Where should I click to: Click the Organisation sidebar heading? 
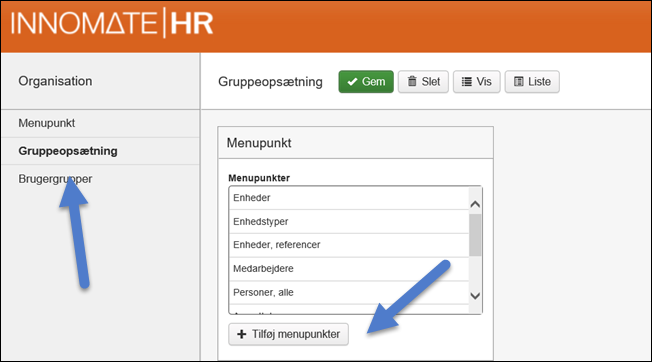click(55, 81)
